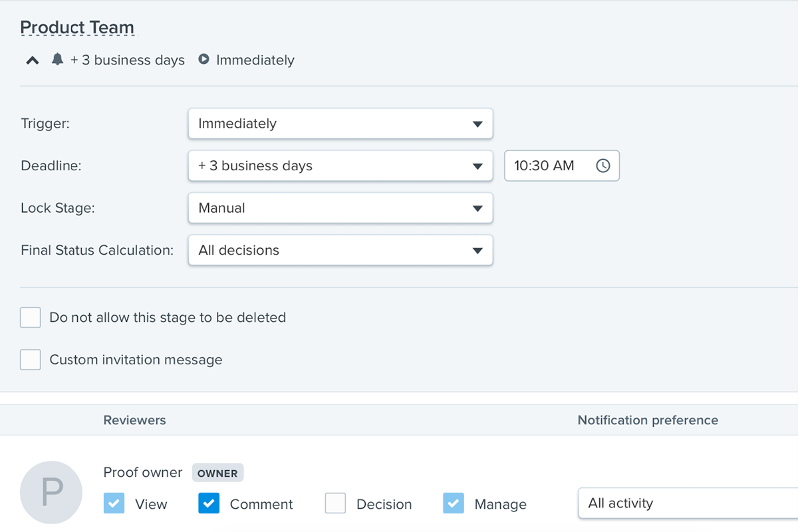Open the Lock Stage dropdown
Viewport: 798px width, 532px height.
340,208
